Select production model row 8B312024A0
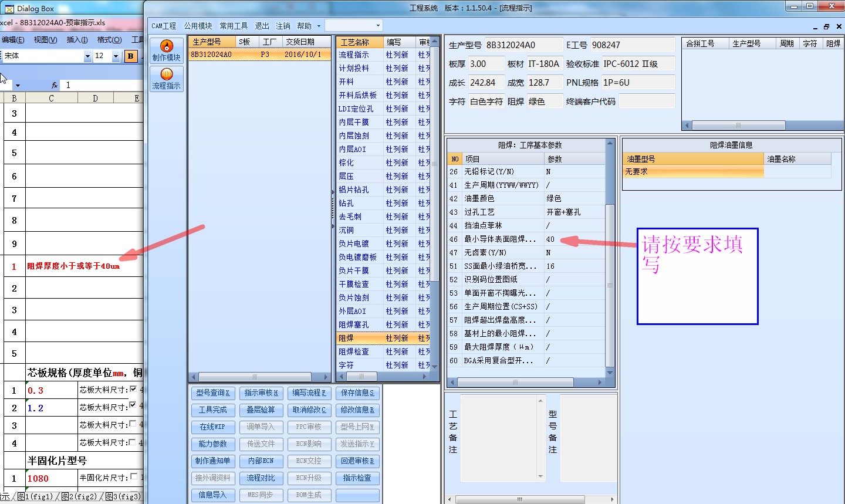This screenshot has height=504, width=845. (259, 55)
